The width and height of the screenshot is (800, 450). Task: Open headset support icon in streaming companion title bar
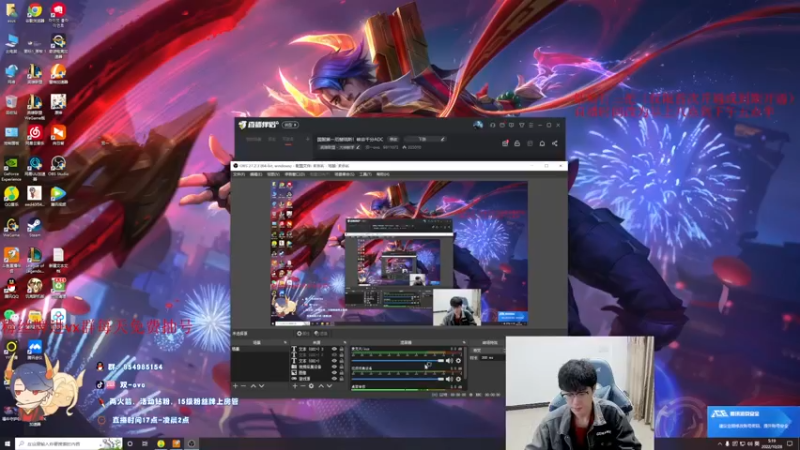click(x=492, y=126)
